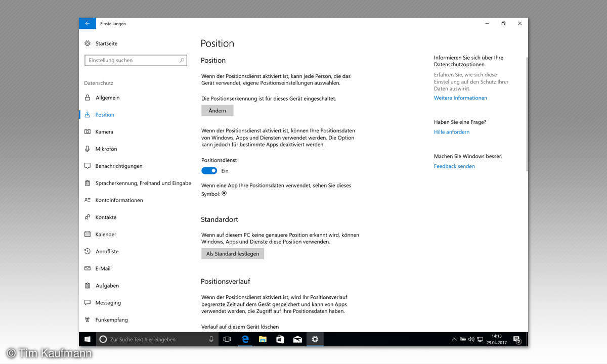Click the settings page vertical scrollbar
Screen dimensions: 607x364
coord(527,114)
